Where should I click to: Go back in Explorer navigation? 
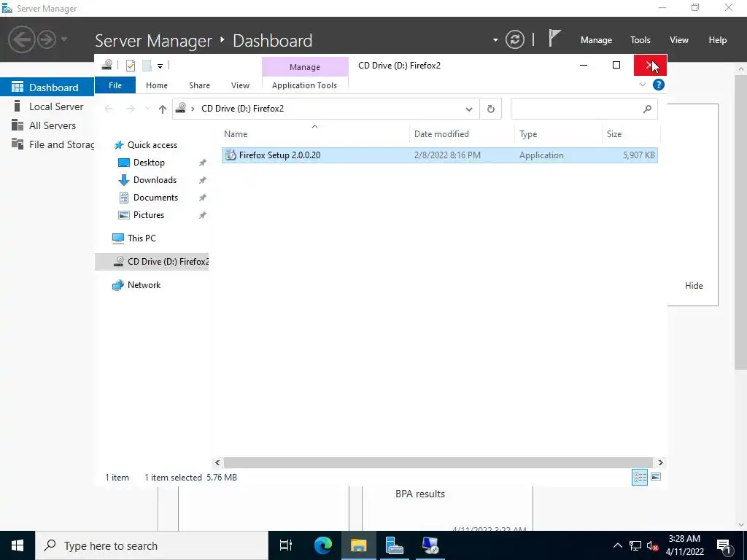coord(109,109)
